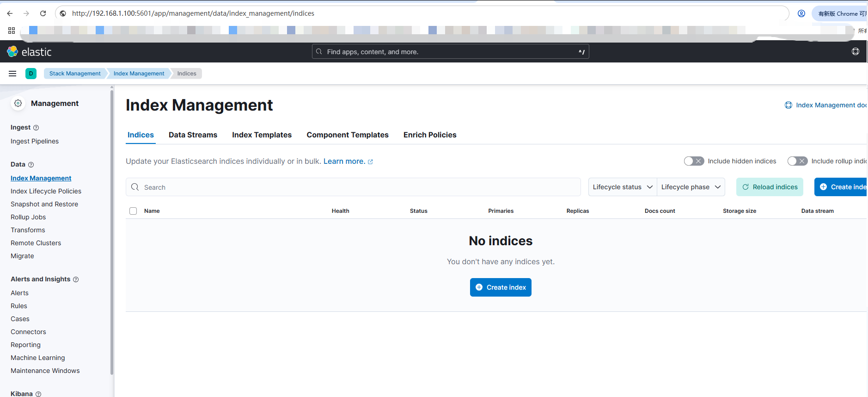This screenshot has height=397, width=868.
Task: Switch to the Component Templates tab
Action: [x=348, y=135]
